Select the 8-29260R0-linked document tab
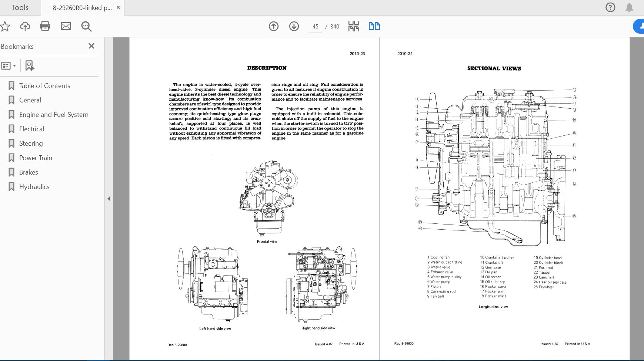Viewport: 644px width, 361px height. coord(81,7)
